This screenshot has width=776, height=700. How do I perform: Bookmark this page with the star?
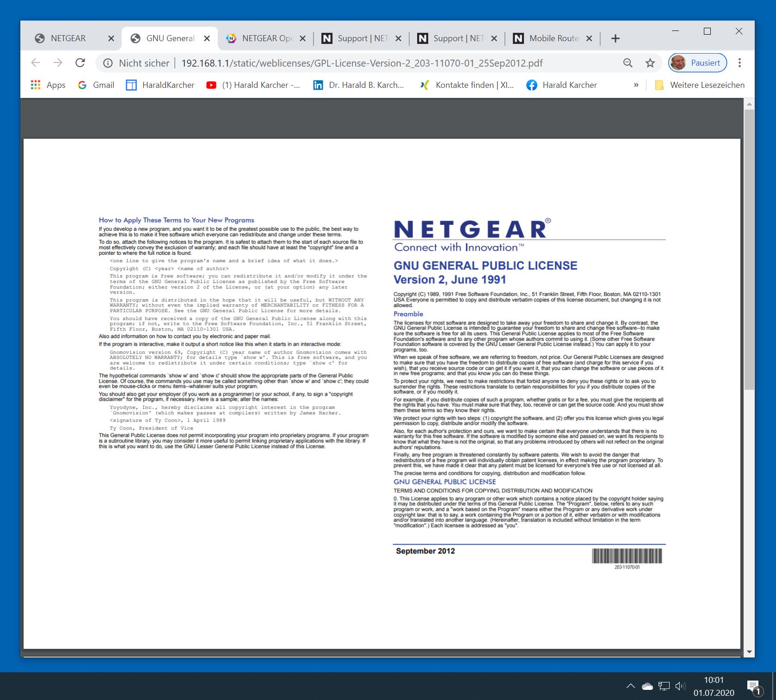point(650,63)
